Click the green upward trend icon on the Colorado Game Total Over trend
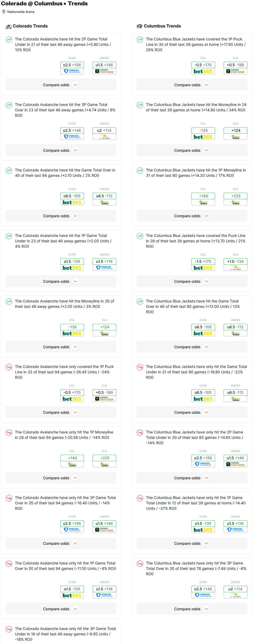253x644 pixels. coord(9,171)
